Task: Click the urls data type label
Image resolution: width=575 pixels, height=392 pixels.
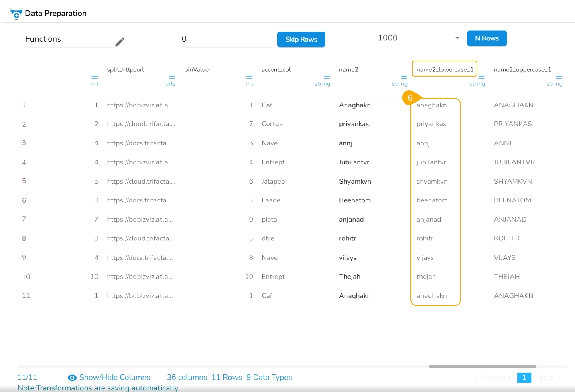Action: pos(171,84)
